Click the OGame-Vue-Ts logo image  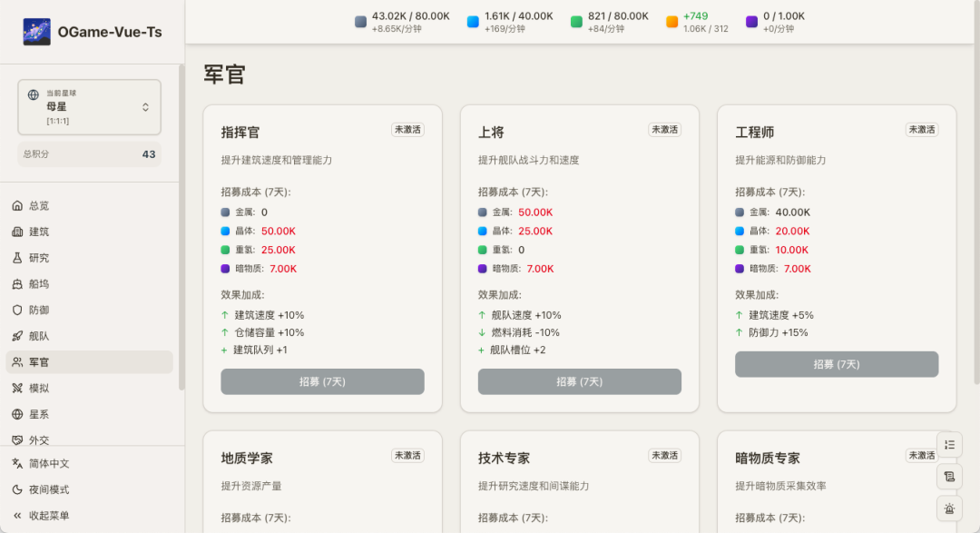37,32
